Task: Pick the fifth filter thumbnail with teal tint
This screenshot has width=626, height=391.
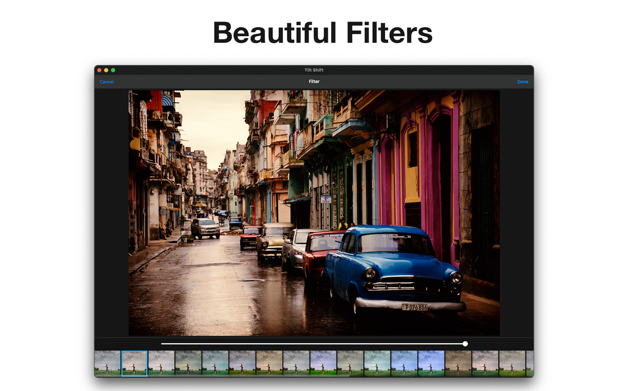Action: (215, 363)
